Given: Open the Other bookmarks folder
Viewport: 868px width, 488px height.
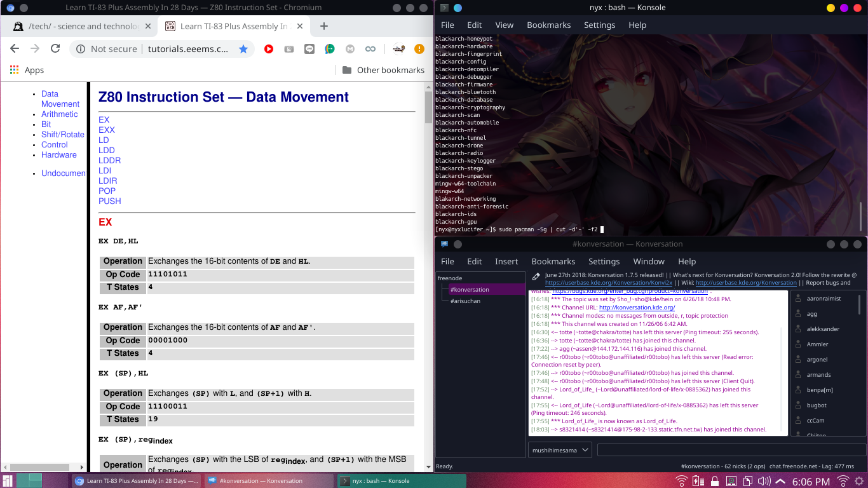Looking at the screenshot, I should [x=383, y=70].
